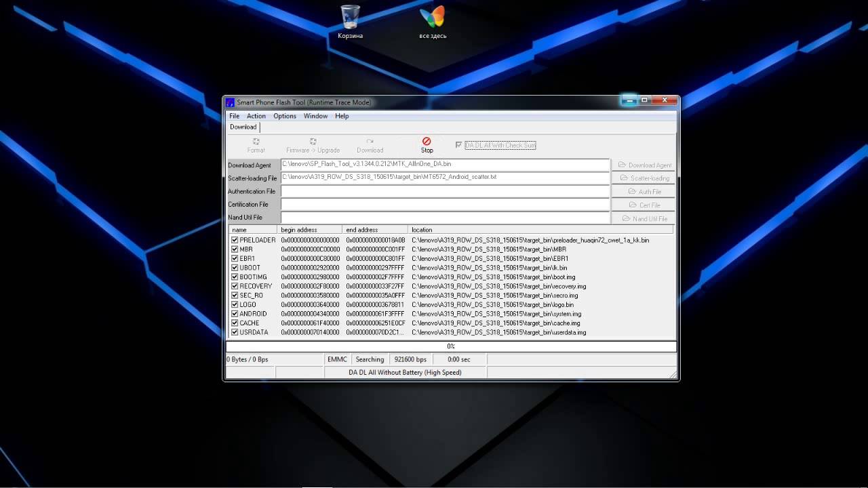
Task: Uncheck the CACHE partition checkbox
Action: tap(235, 323)
